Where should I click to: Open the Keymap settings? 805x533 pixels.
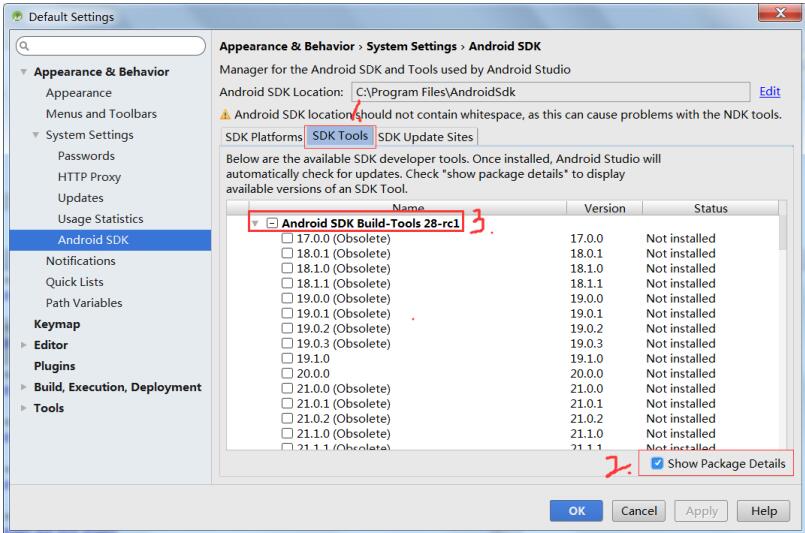click(x=57, y=324)
